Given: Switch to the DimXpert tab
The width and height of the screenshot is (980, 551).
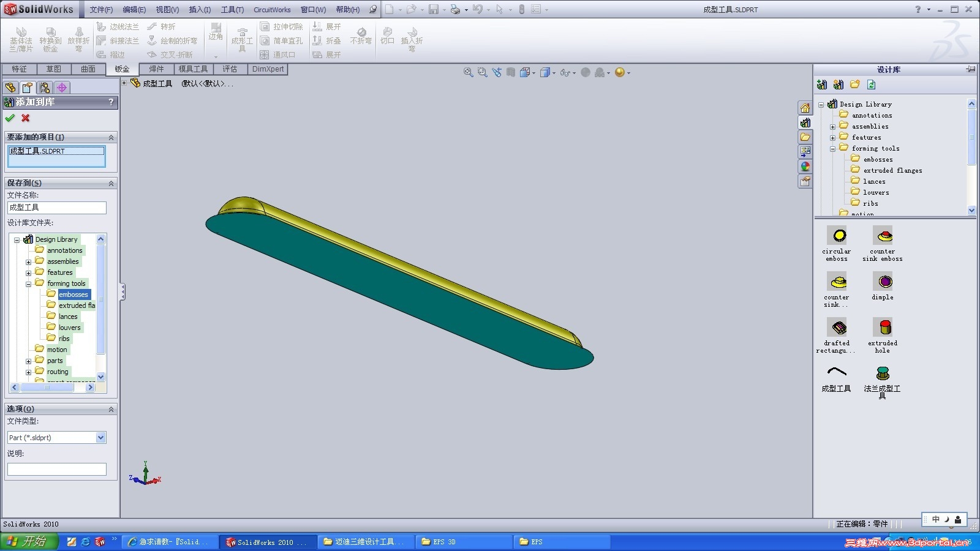Looking at the screenshot, I should (x=268, y=69).
